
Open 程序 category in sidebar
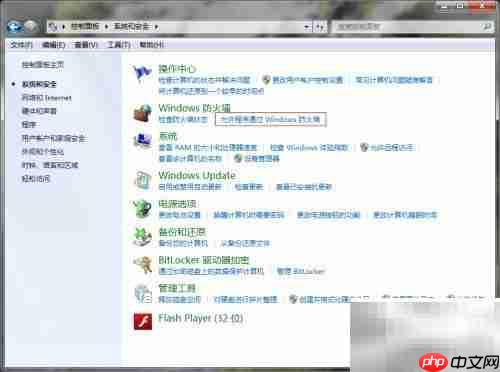[29, 125]
